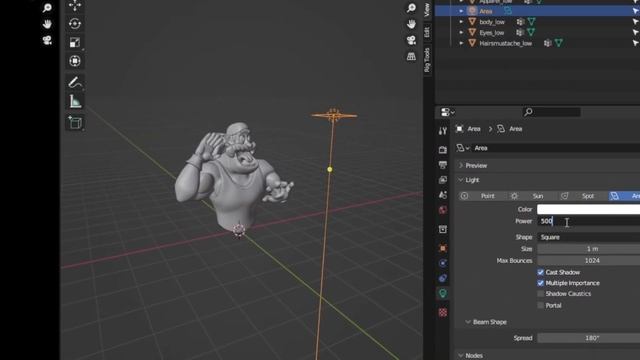Screen dimensions: 640x360
Task: Switch the light type to Spot
Action: (x=581, y=196)
